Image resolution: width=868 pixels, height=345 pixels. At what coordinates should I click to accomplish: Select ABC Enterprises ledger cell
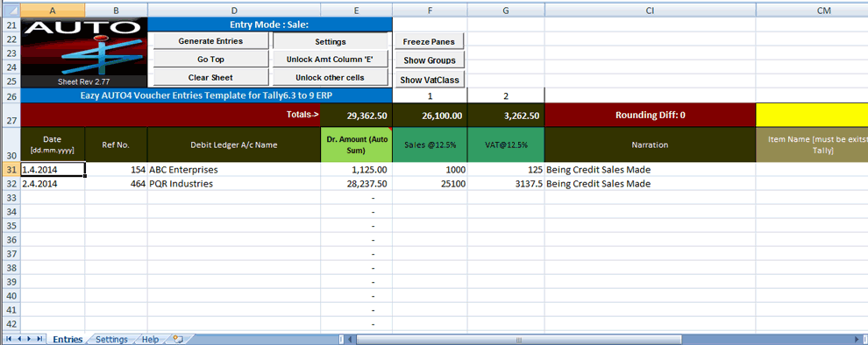click(x=233, y=169)
